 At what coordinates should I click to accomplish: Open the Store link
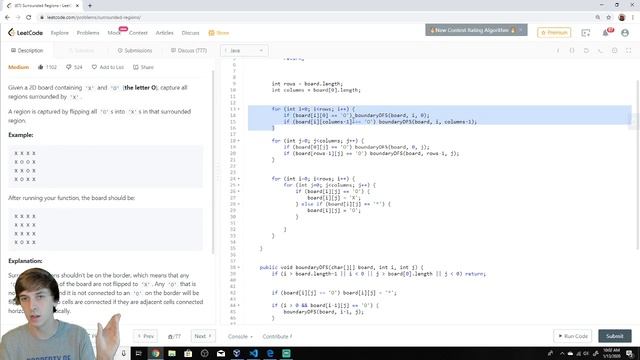point(219,33)
